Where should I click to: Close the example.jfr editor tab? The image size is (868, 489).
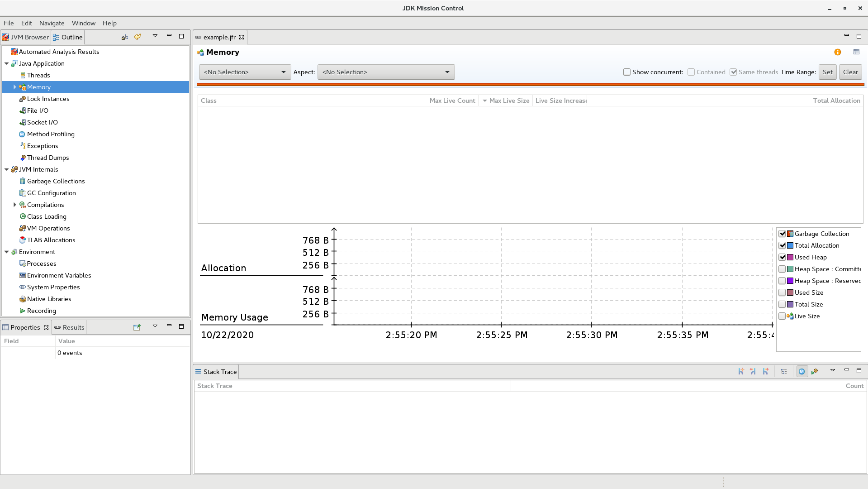coord(242,37)
